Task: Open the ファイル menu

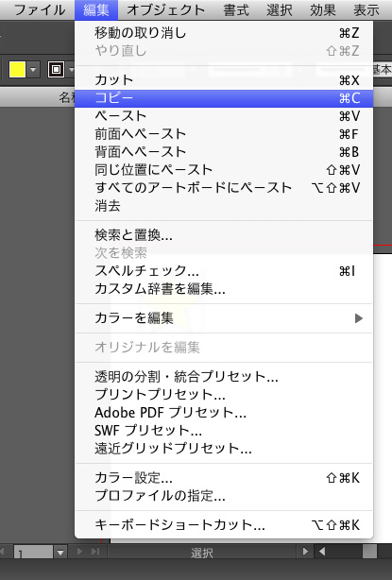Action: coord(40,10)
